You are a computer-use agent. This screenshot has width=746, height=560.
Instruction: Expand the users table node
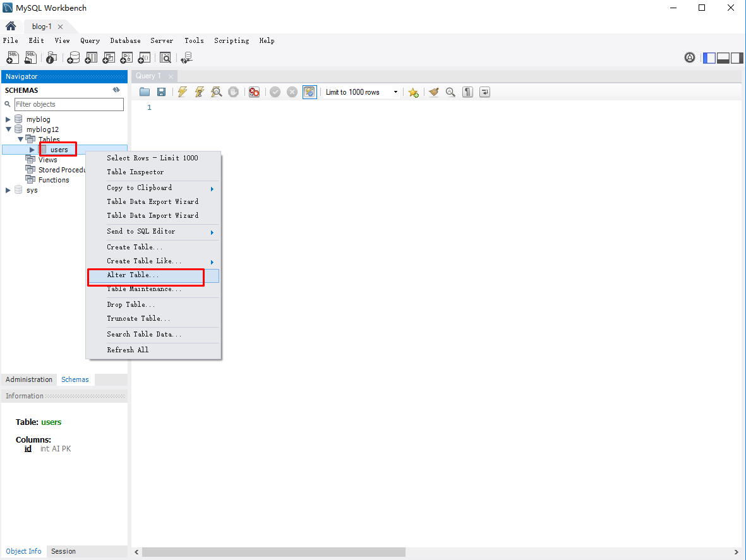tap(32, 150)
